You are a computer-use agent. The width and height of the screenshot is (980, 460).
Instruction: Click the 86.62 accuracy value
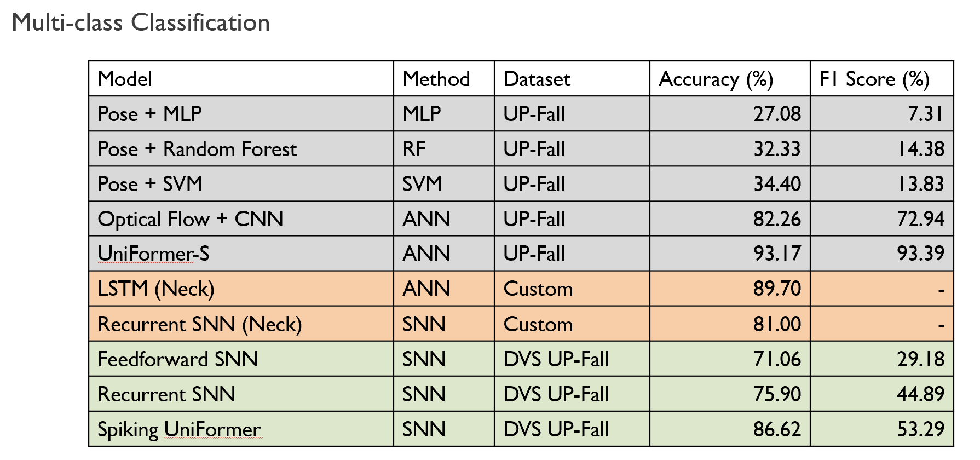[x=777, y=429]
